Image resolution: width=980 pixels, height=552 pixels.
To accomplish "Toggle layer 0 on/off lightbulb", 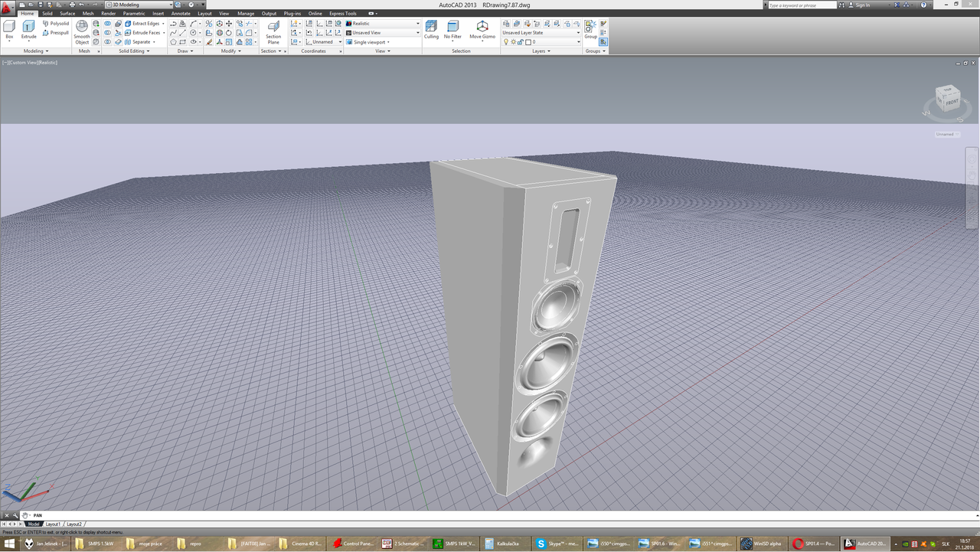I will click(506, 42).
